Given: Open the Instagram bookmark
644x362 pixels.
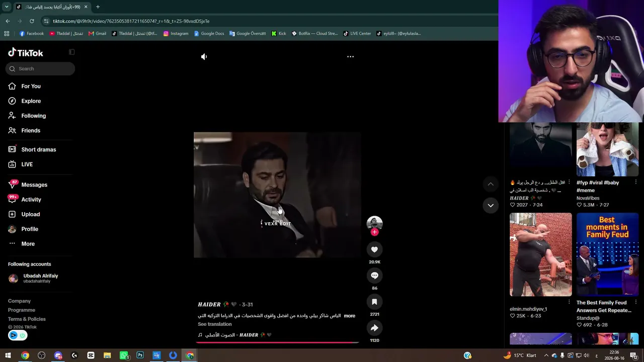Looking at the screenshot, I should point(176,34).
